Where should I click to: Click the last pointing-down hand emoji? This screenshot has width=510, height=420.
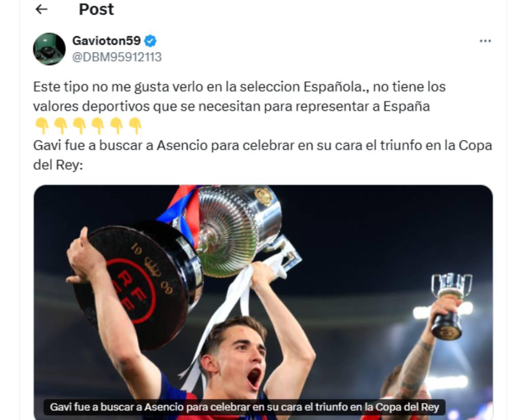pos(135,126)
